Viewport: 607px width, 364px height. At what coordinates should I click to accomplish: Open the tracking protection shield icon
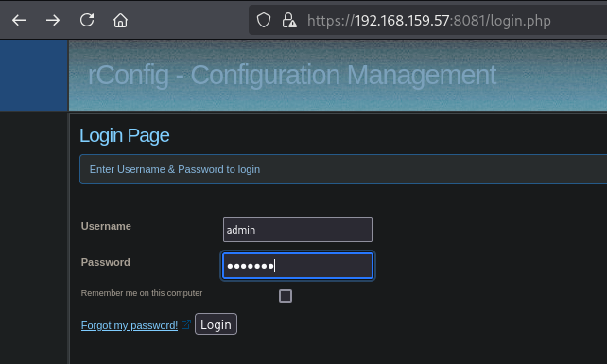tap(264, 20)
